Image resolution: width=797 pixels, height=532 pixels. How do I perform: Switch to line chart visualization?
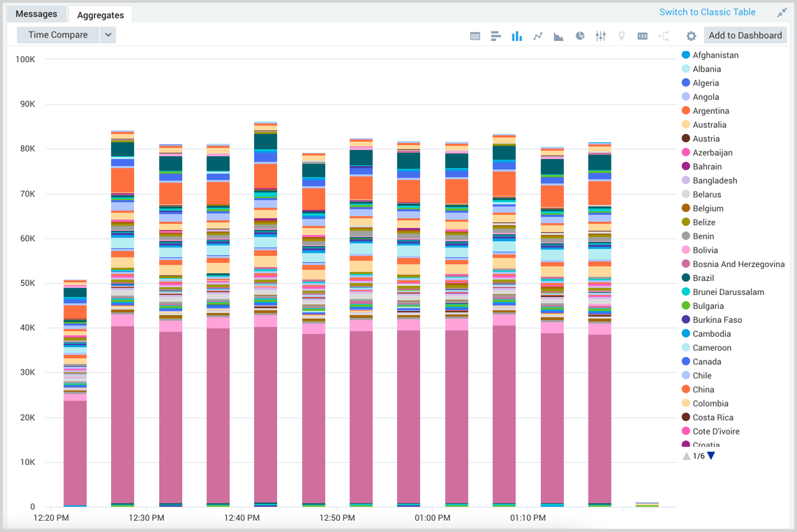click(x=537, y=36)
